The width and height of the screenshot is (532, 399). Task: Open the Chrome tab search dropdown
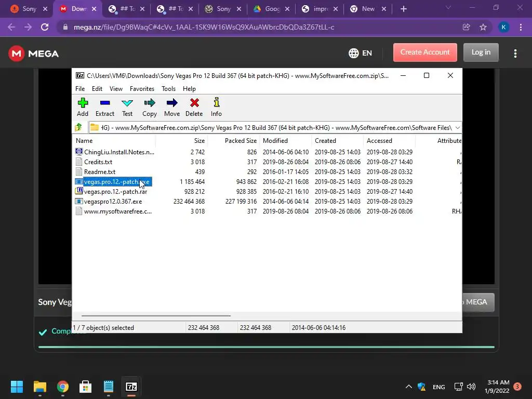[448, 7]
